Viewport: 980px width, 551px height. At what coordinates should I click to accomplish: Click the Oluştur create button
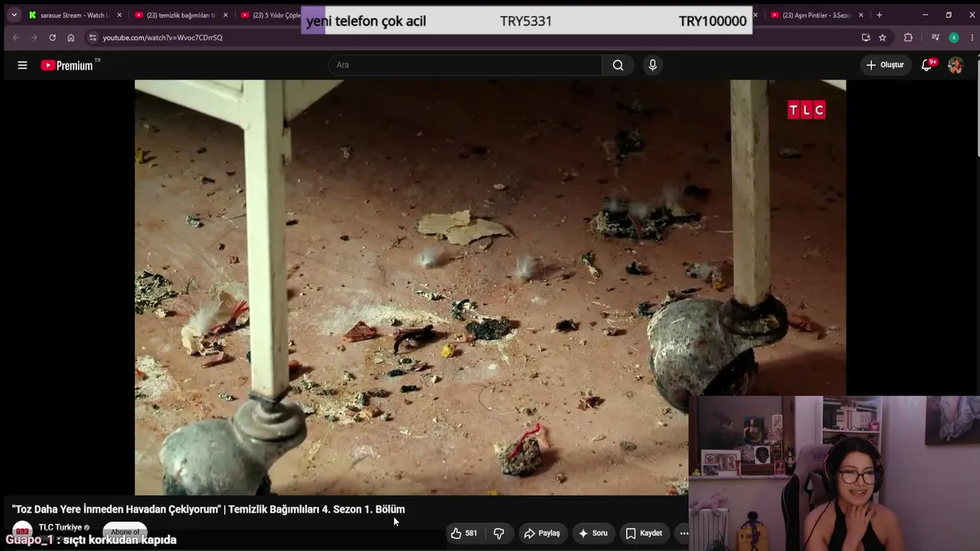point(884,65)
